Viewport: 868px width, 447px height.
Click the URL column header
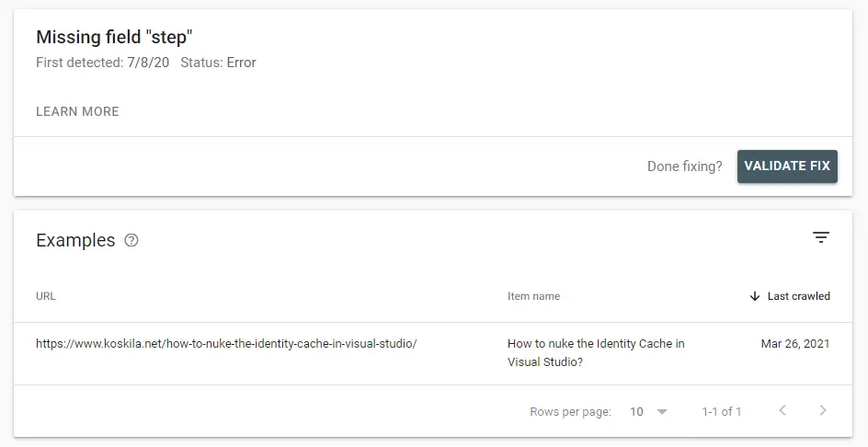46,296
